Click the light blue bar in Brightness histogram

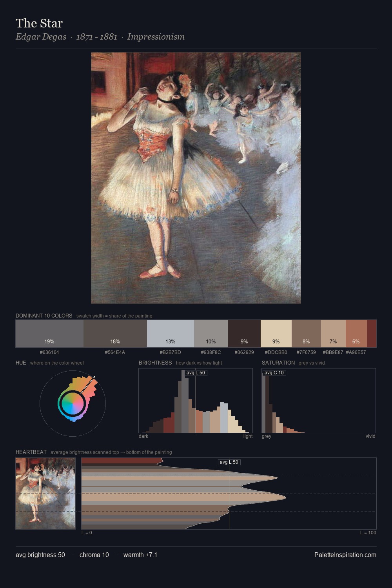coord(224,417)
